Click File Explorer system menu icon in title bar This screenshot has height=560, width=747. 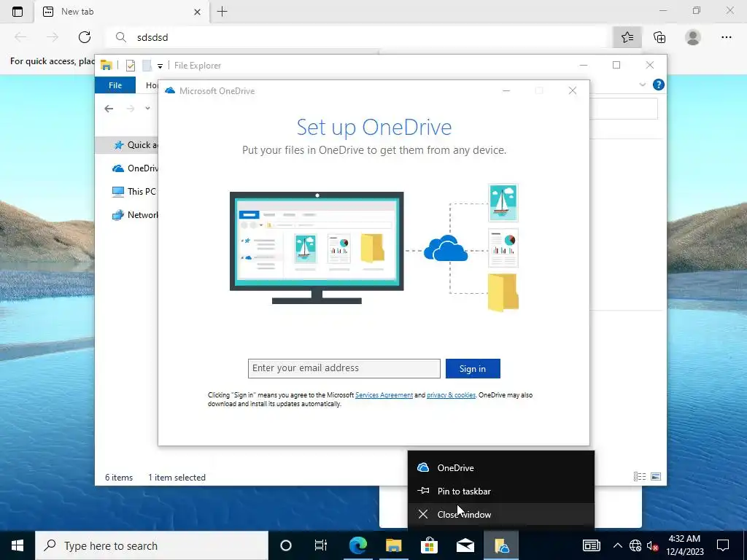tap(107, 66)
